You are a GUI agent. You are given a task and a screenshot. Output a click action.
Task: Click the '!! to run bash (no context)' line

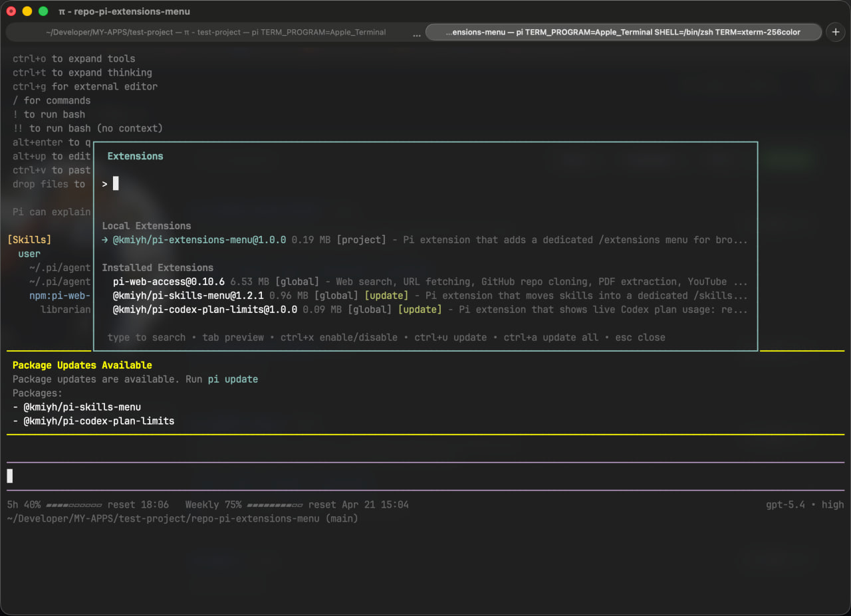pos(88,128)
